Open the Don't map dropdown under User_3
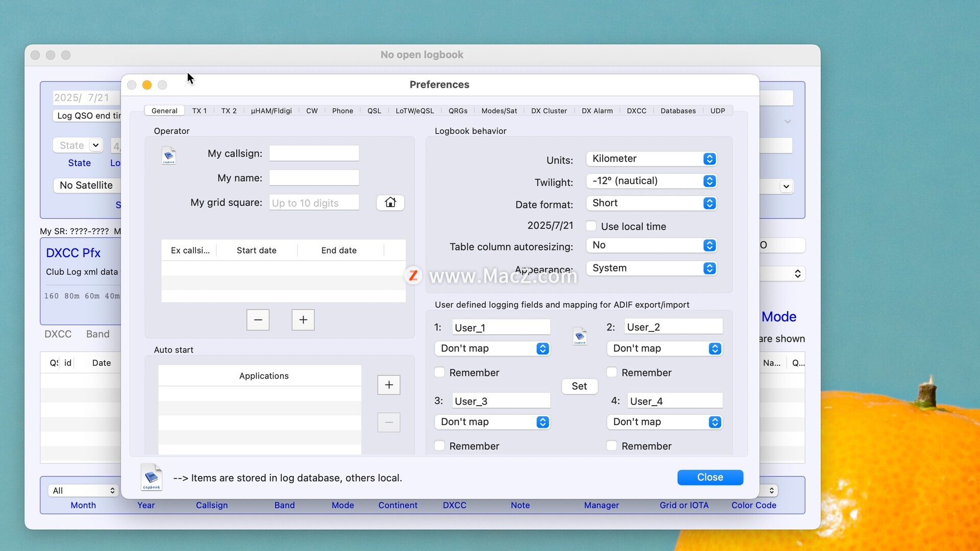 pyautogui.click(x=492, y=422)
